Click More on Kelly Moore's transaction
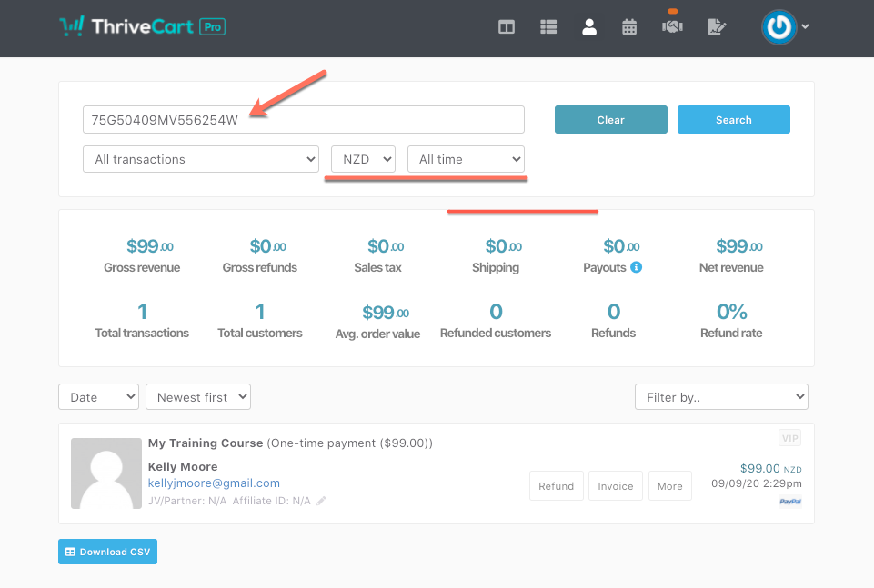The height and width of the screenshot is (588, 874). tap(670, 486)
